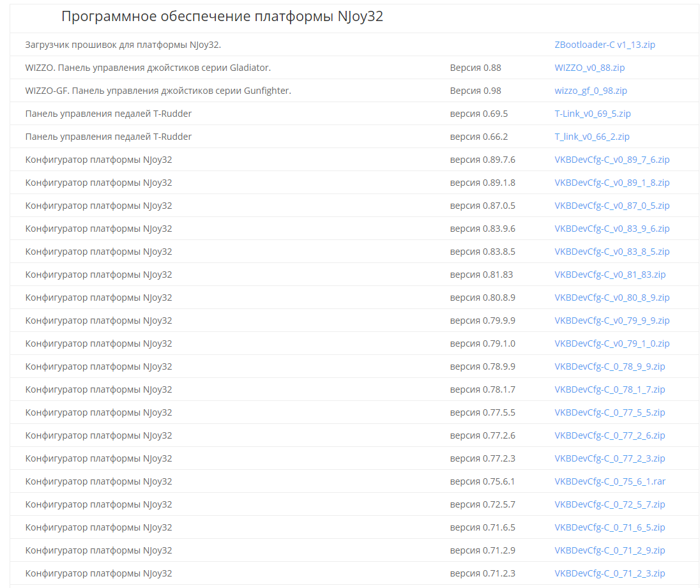This screenshot has height=588, width=700.
Task: Open link VKBDevCfg-C_0_78_9_9.zip
Action: pyautogui.click(x=609, y=366)
